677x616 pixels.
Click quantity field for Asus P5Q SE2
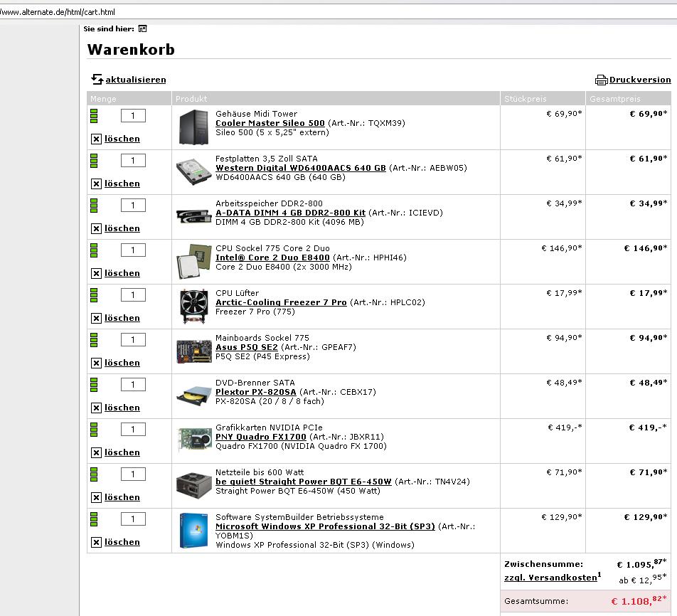(x=133, y=340)
